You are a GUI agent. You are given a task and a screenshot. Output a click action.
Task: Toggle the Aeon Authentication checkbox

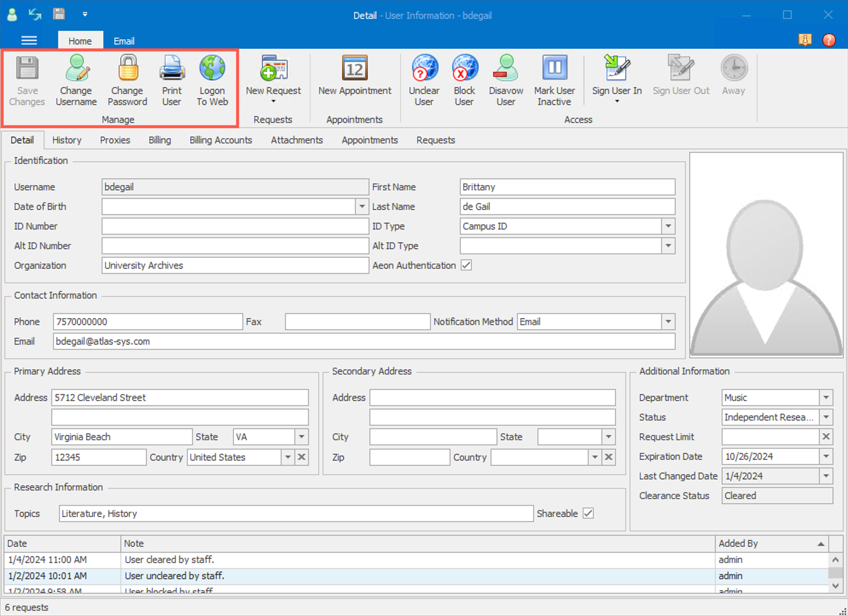[466, 265]
